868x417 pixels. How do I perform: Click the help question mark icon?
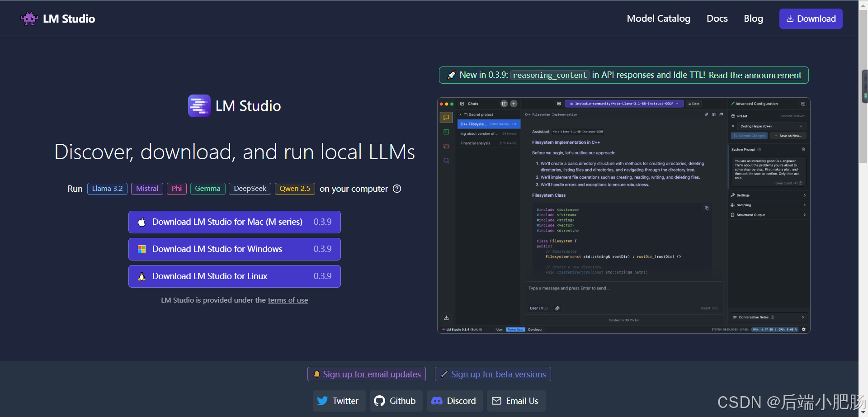pos(397,189)
